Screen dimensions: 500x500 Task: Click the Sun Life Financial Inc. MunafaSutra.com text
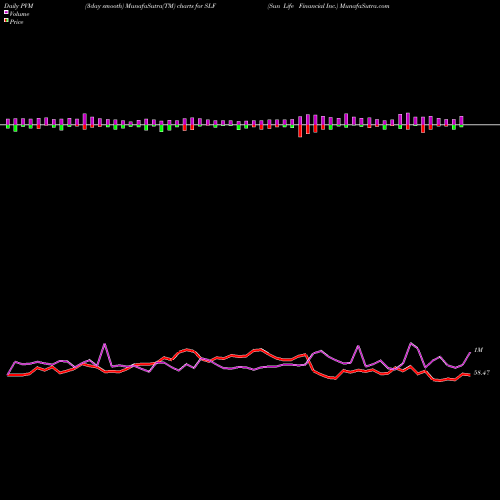point(328,6)
